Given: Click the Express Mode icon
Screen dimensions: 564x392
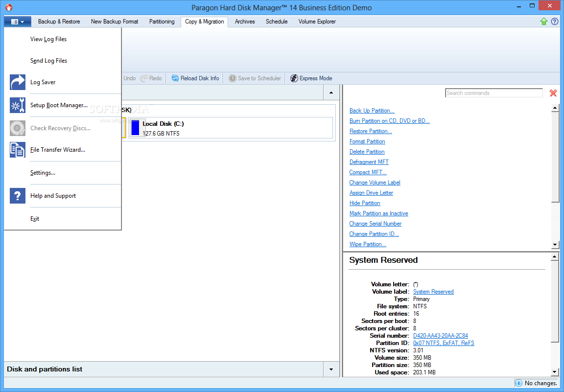Looking at the screenshot, I should (x=294, y=78).
